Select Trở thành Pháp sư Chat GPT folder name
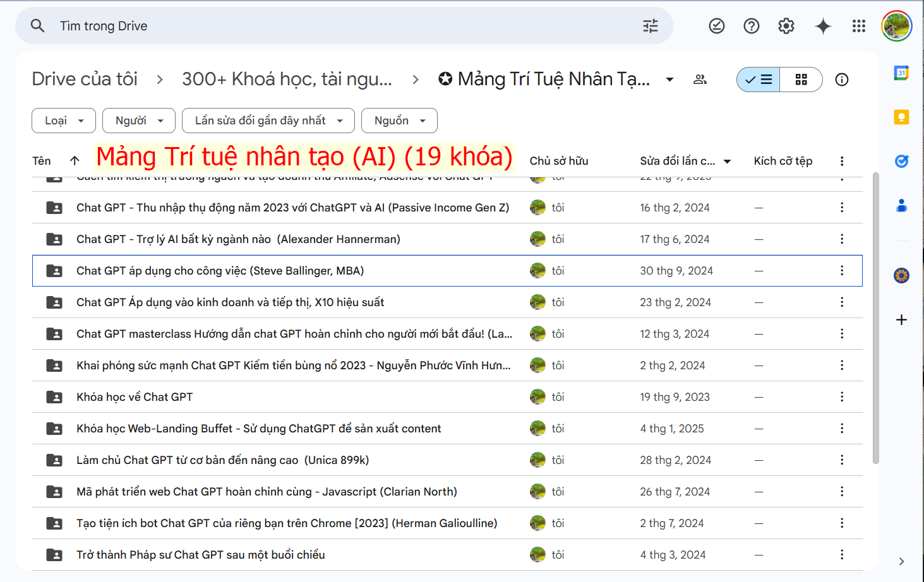This screenshot has height=582, width=924. coord(201,555)
